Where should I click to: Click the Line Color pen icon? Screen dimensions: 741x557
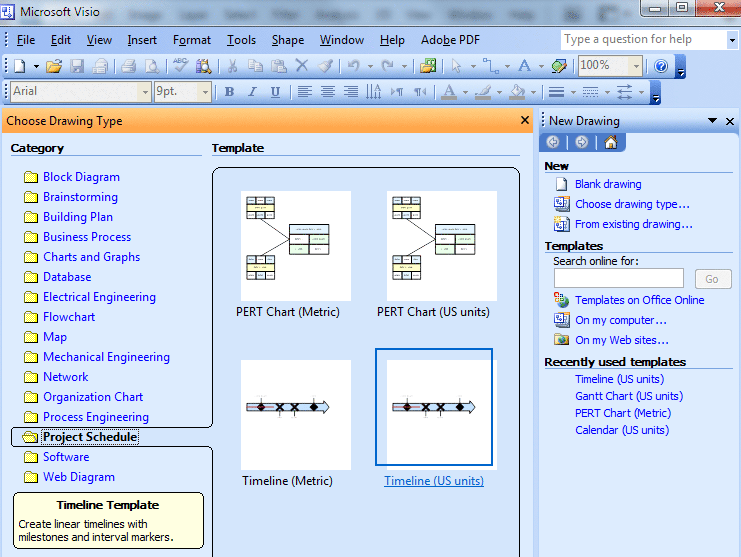coord(483,92)
